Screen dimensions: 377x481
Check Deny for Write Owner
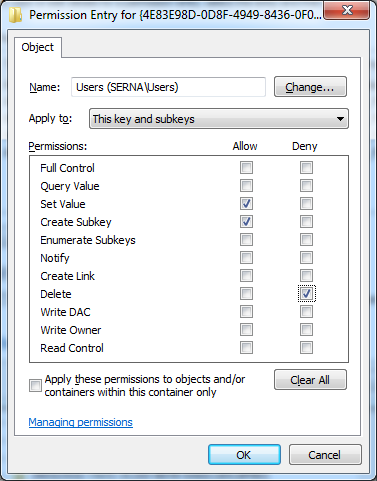306,330
